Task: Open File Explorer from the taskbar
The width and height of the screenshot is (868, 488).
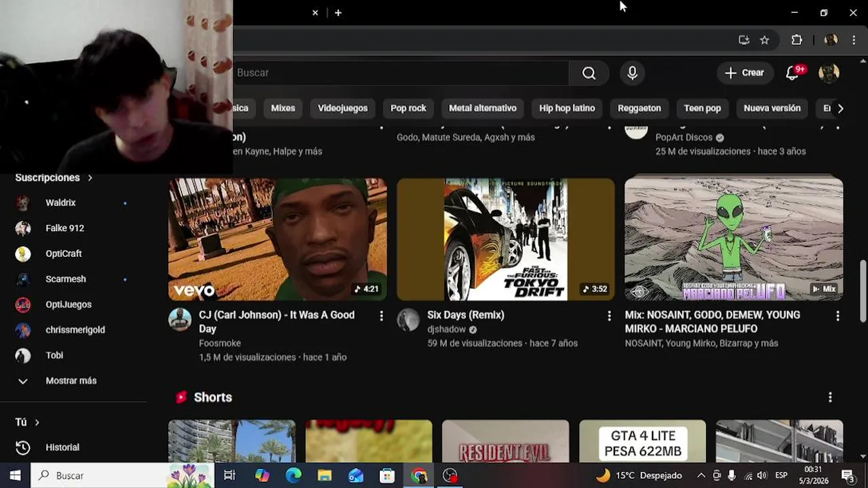Action: click(x=325, y=476)
